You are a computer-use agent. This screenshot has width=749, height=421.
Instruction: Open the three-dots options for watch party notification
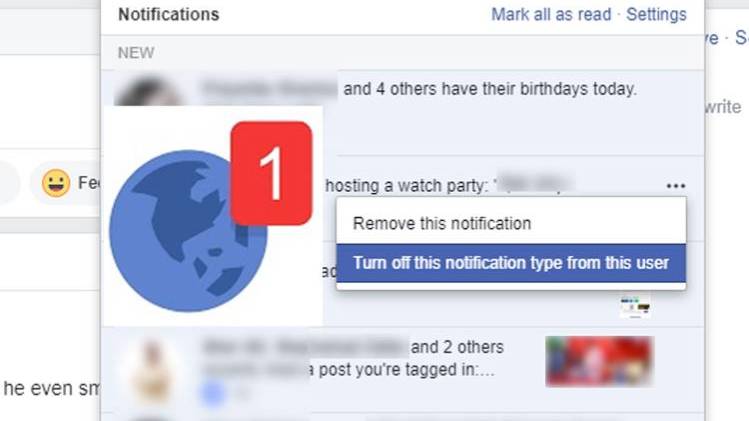click(x=675, y=186)
